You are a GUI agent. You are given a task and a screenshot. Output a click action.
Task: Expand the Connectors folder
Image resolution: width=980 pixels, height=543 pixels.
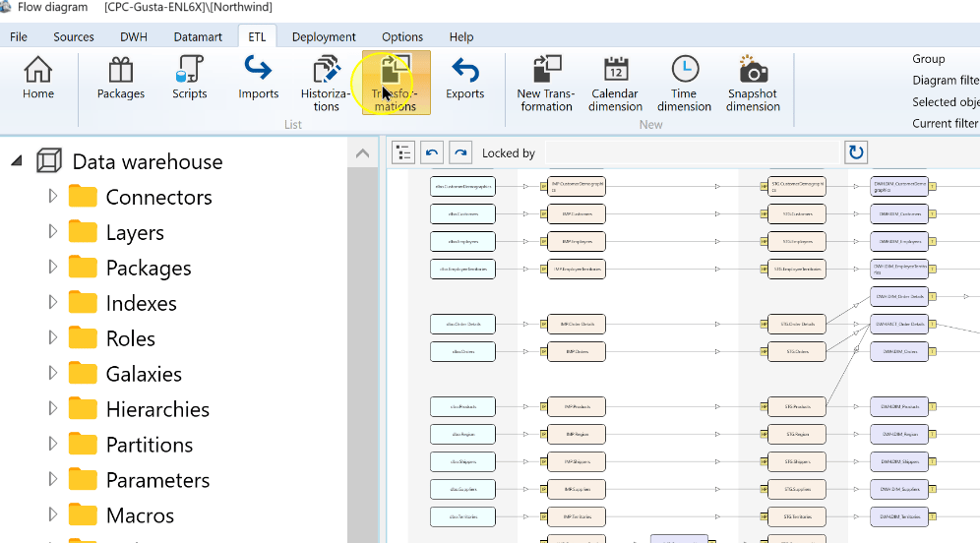(x=52, y=196)
